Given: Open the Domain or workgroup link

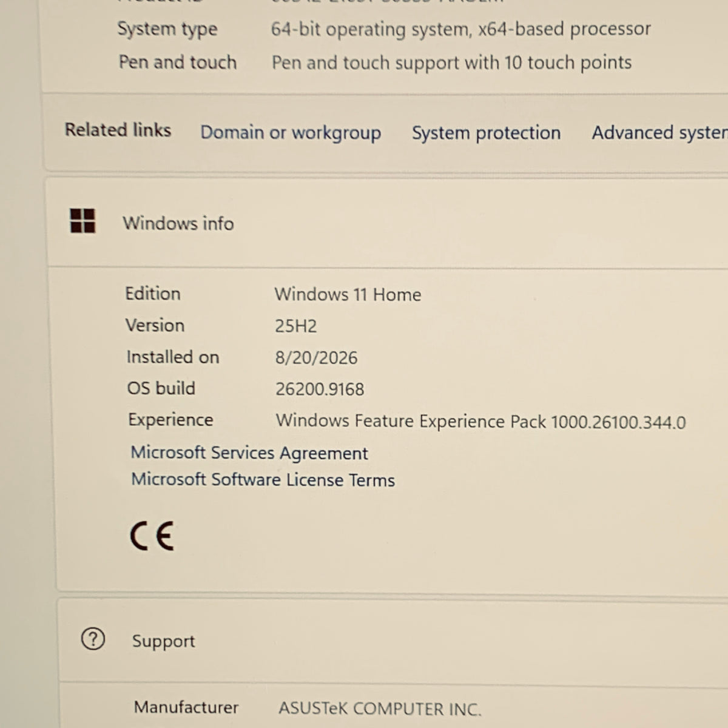Looking at the screenshot, I should pyautogui.click(x=291, y=133).
